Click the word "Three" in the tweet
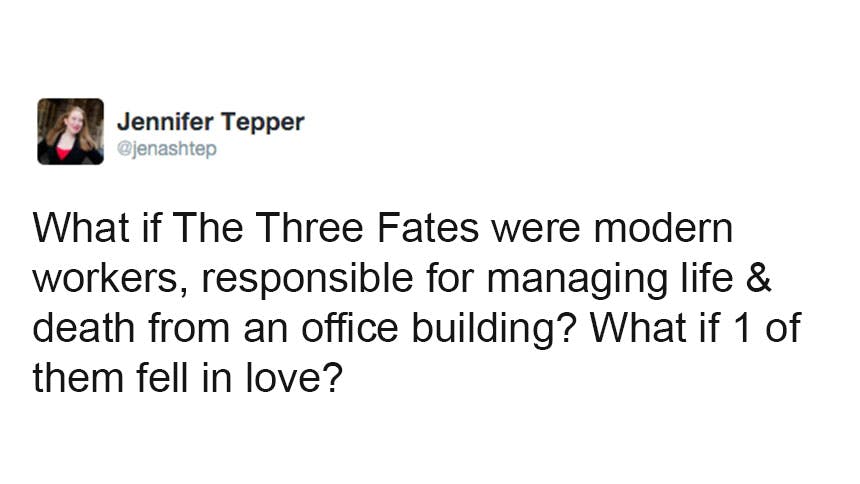This screenshot has height=484, width=860. click(x=314, y=229)
